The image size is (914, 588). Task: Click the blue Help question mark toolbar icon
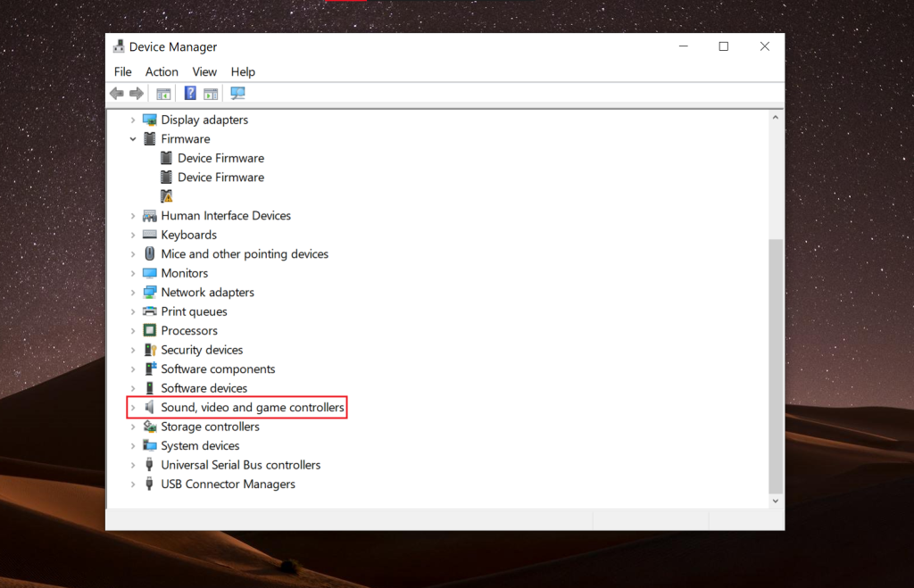click(190, 92)
